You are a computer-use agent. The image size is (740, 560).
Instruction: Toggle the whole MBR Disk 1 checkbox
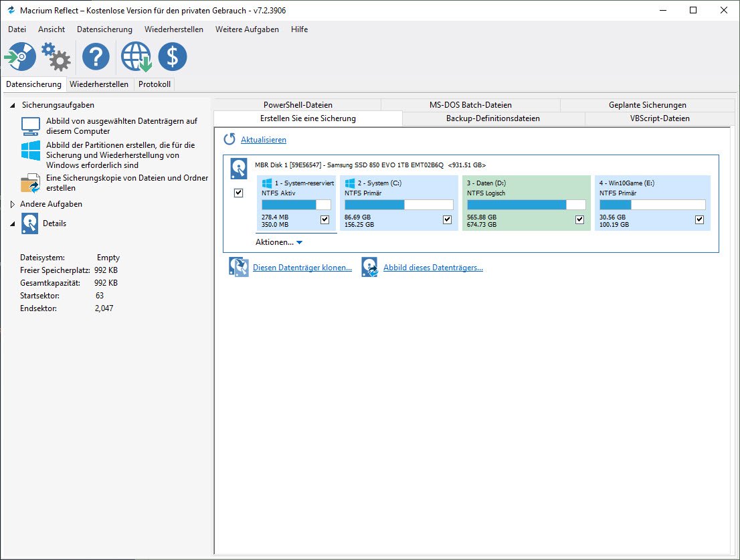point(239,193)
